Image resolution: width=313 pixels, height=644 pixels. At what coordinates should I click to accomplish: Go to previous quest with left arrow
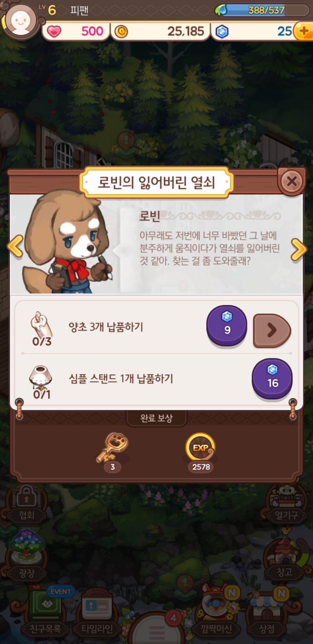tap(15, 246)
